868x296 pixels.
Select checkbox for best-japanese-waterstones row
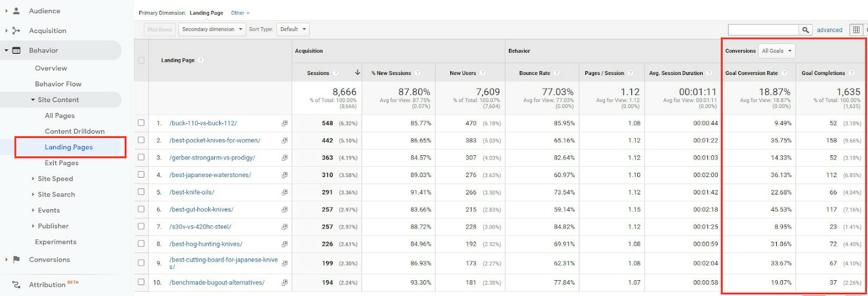click(141, 175)
